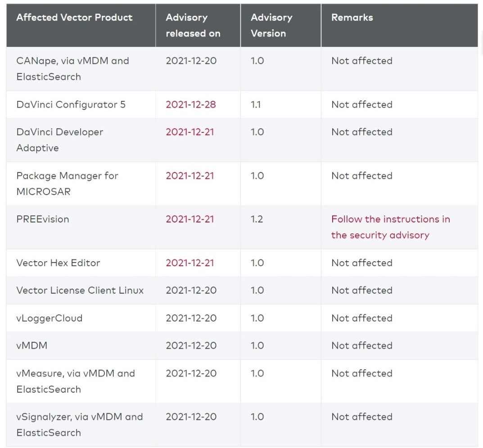The image size is (483, 448).
Task: Select the vLoggerCloud product name
Action: 49,318
